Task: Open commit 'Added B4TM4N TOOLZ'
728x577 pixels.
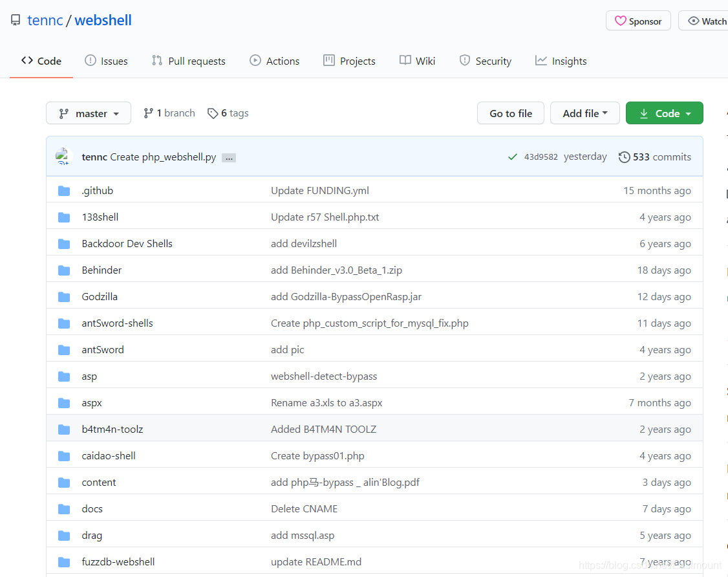Action: (324, 430)
